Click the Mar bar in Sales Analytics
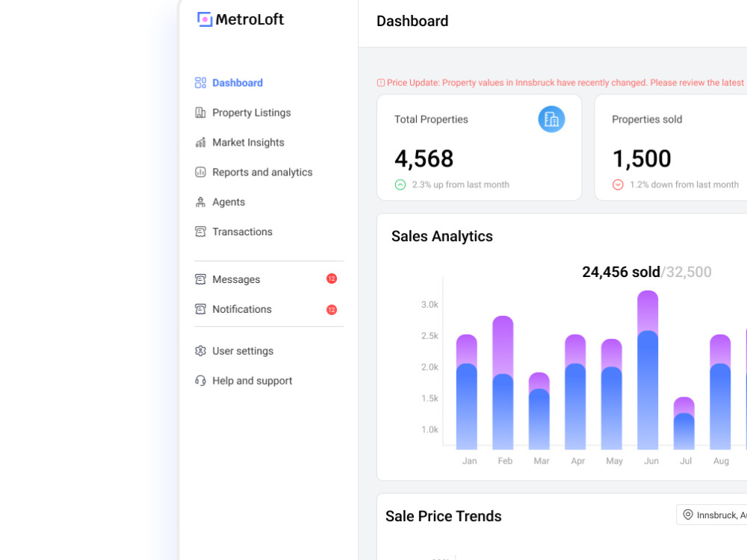The height and width of the screenshot is (560, 747). [539, 411]
